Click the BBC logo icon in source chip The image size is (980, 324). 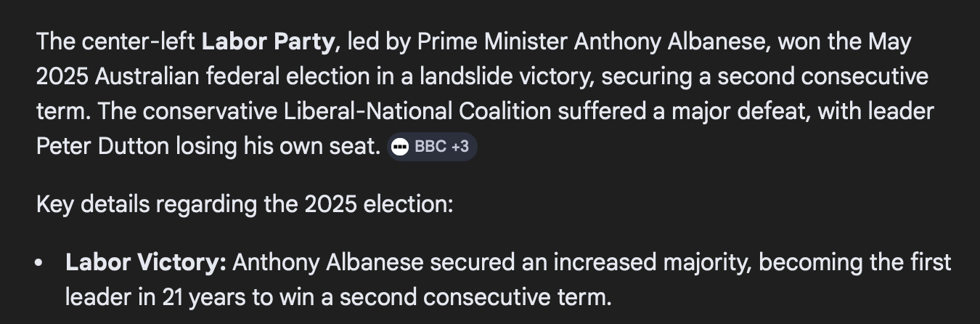(399, 147)
